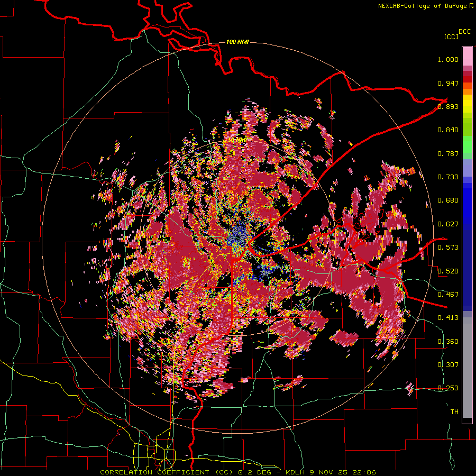Click the 0.947 scale value
The width and height of the screenshot is (476, 476).
pyautogui.click(x=448, y=83)
